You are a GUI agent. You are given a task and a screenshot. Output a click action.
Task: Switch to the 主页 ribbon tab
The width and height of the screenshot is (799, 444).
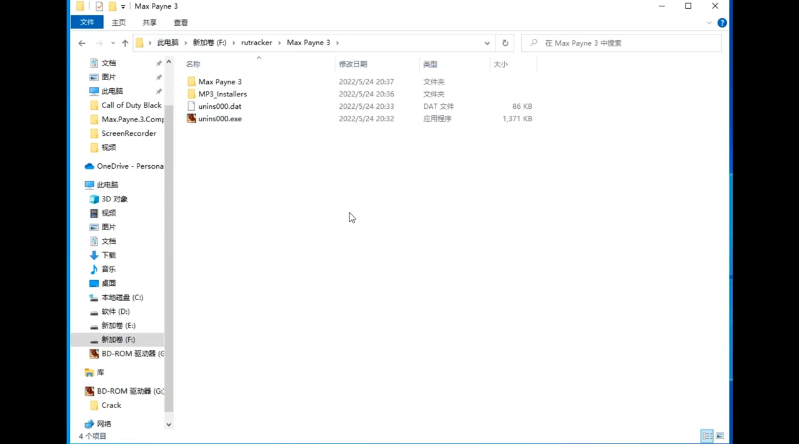tap(119, 22)
